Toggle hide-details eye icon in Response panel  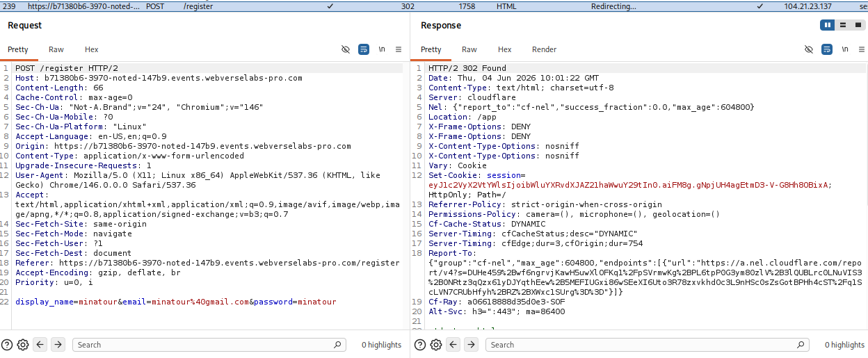809,49
